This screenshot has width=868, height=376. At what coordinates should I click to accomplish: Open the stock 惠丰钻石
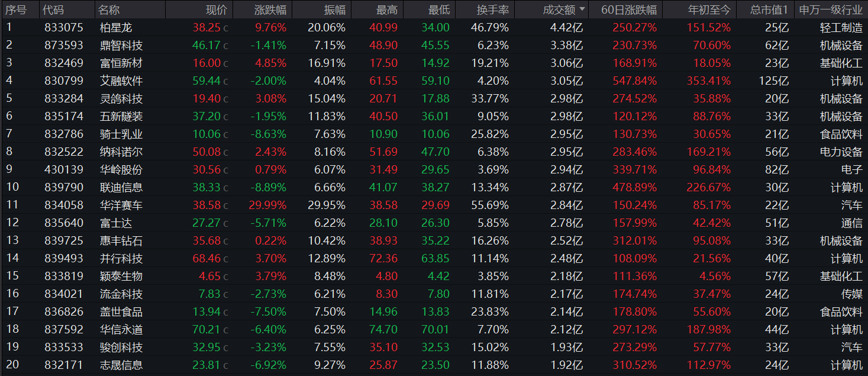coord(121,240)
